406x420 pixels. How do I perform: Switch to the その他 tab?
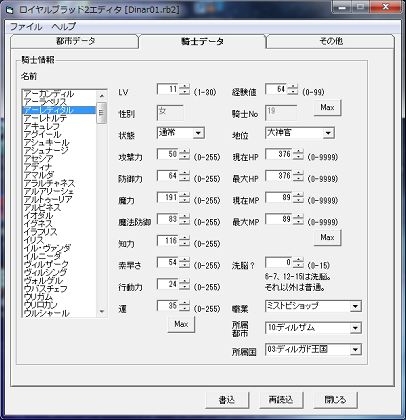(331, 41)
